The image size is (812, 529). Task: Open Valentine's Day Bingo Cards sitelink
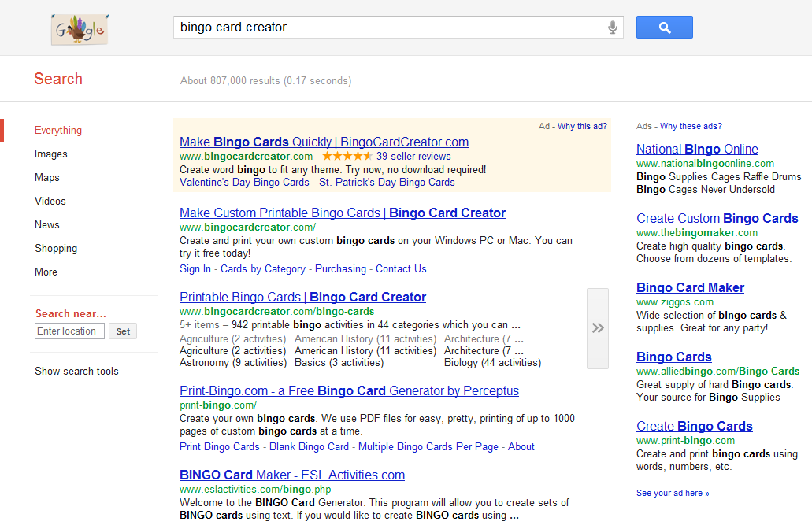tap(244, 182)
